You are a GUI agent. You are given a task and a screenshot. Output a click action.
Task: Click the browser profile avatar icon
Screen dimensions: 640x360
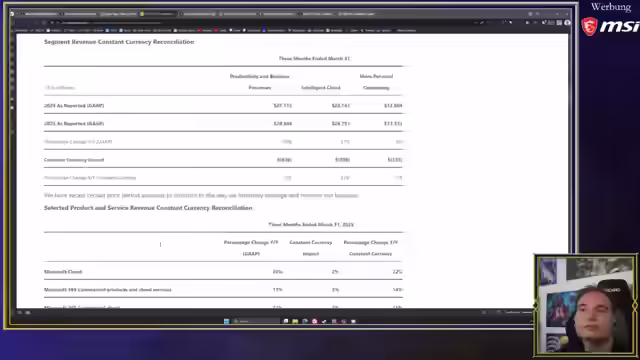click(x=567, y=23)
